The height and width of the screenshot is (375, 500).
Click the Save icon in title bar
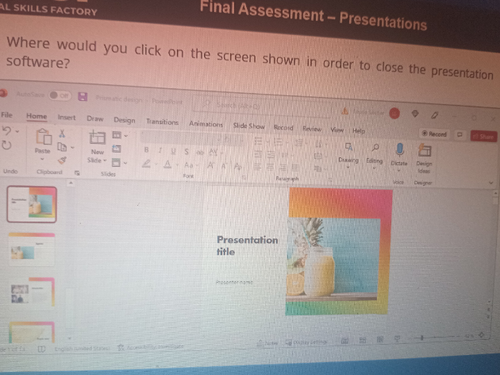tap(83, 97)
